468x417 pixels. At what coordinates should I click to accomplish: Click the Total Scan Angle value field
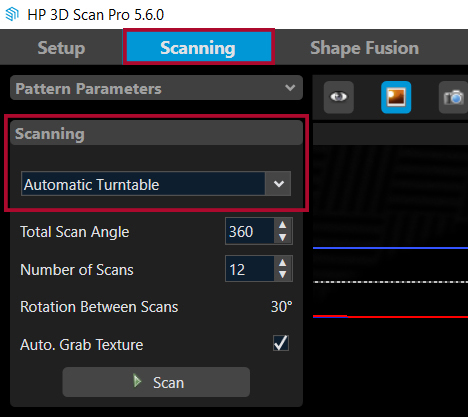pos(250,231)
